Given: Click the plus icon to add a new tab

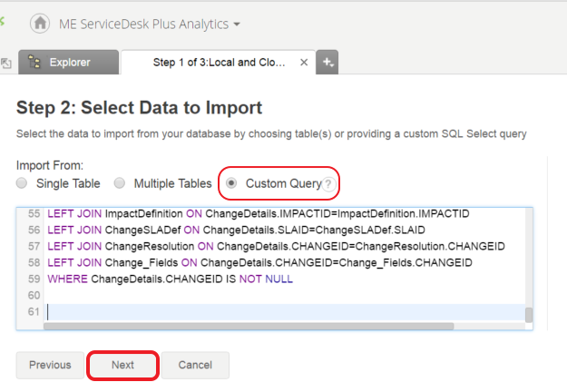Looking at the screenshot, I should [327, 63].
